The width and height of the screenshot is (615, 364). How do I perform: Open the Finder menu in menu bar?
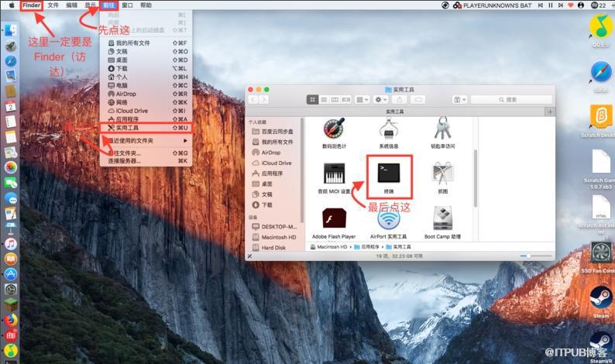point(32,5)
